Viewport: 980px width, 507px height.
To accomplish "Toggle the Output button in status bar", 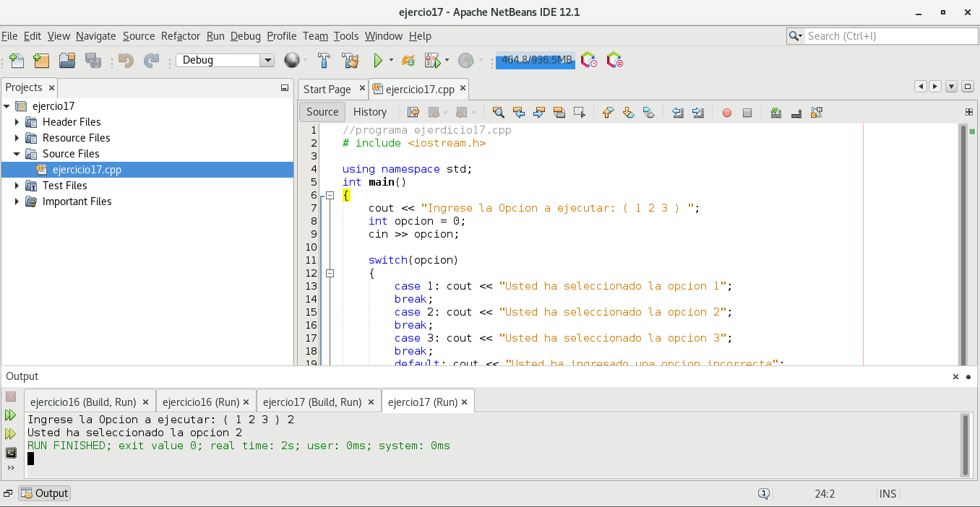I will pyautogui.click(x=45, y=493).
